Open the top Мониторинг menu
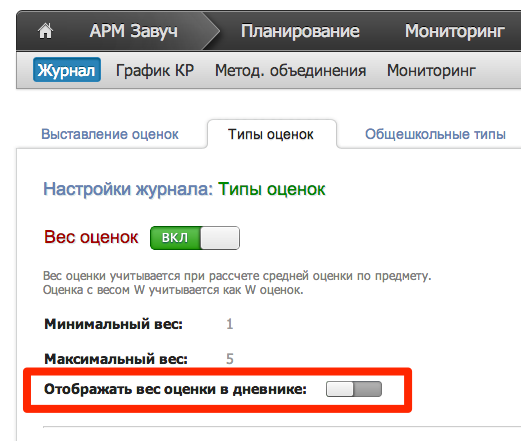The width and height of the screenshot is (521, 441). tap(455, 31)
